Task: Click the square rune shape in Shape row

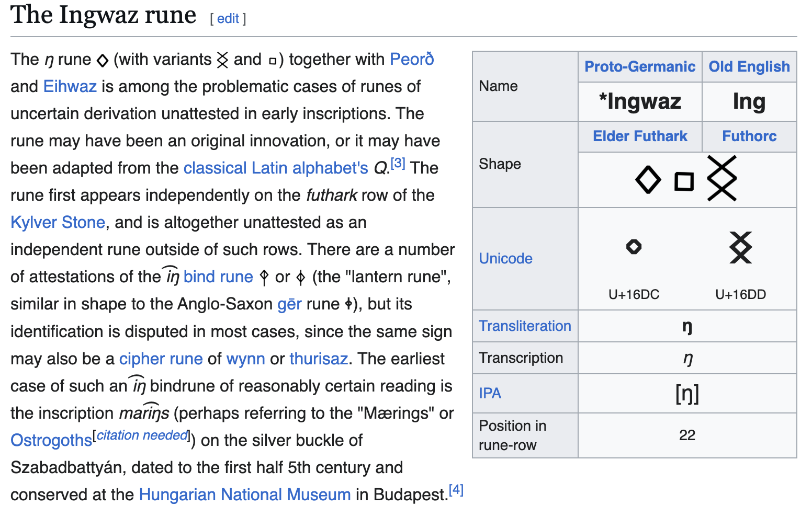Action: coord(684,181)
